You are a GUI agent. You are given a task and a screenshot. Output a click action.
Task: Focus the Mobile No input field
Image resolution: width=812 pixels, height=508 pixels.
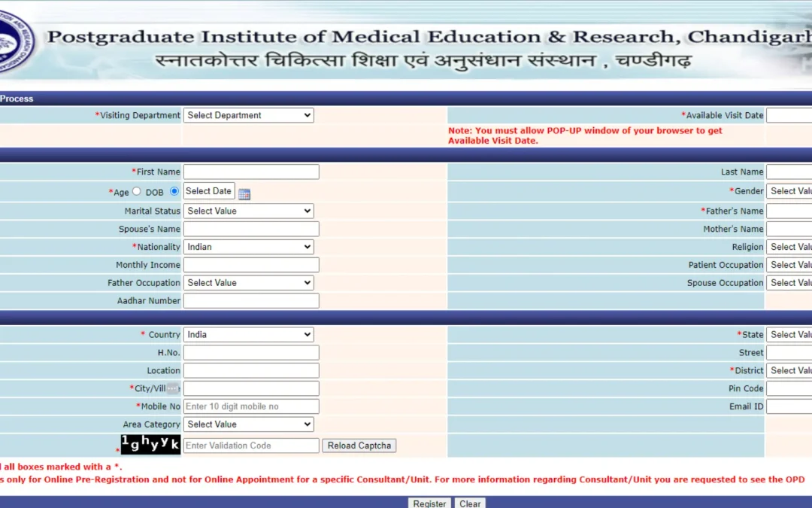251,406
